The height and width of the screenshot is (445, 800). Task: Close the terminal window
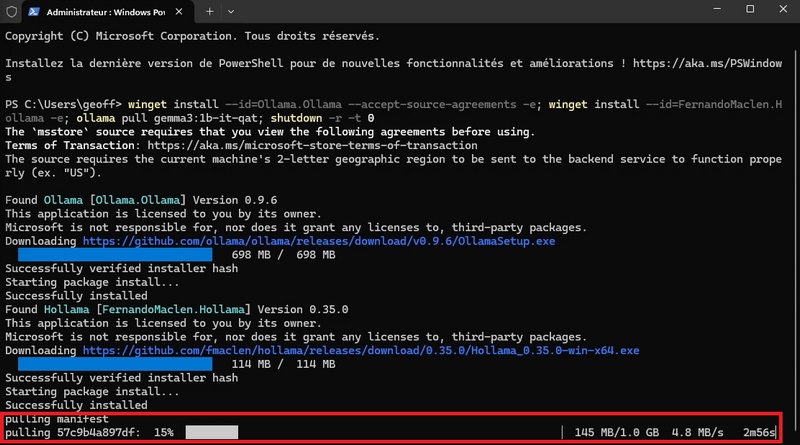[783, 9]
